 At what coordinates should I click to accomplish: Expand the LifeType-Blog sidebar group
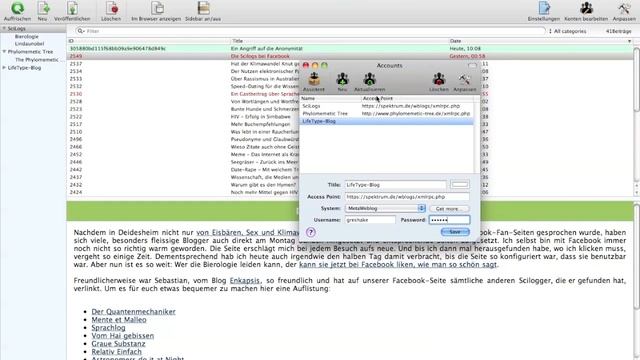click(4, 68)
